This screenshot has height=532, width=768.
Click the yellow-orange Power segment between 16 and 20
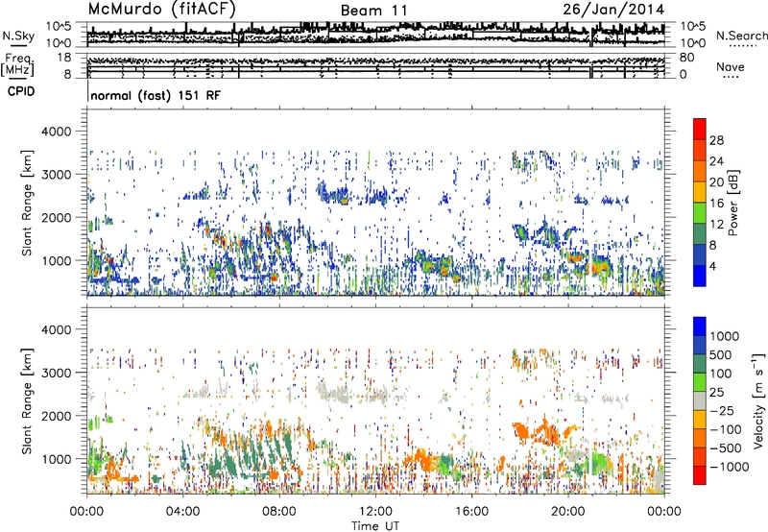(700, 192)
